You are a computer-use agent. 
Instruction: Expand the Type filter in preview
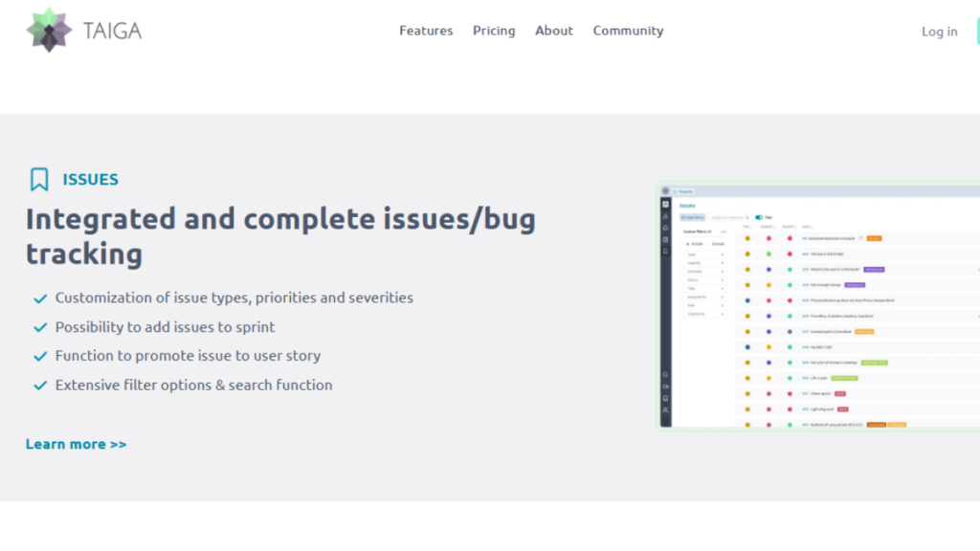click(703, 255)
